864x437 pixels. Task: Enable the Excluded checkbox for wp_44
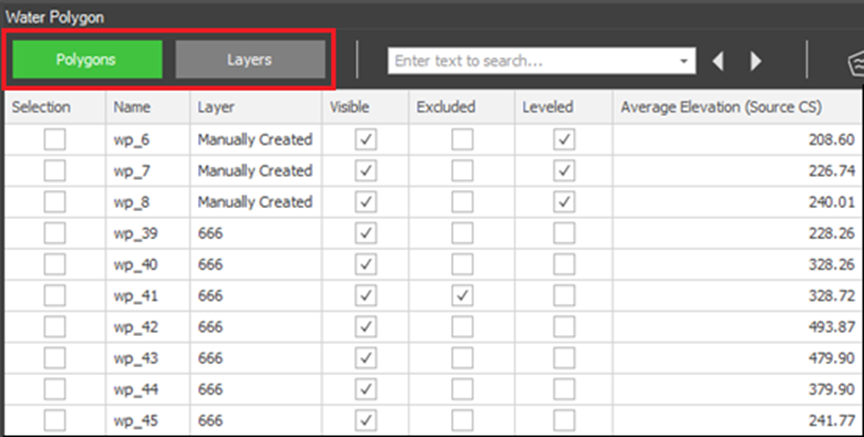tap(462, 389)
